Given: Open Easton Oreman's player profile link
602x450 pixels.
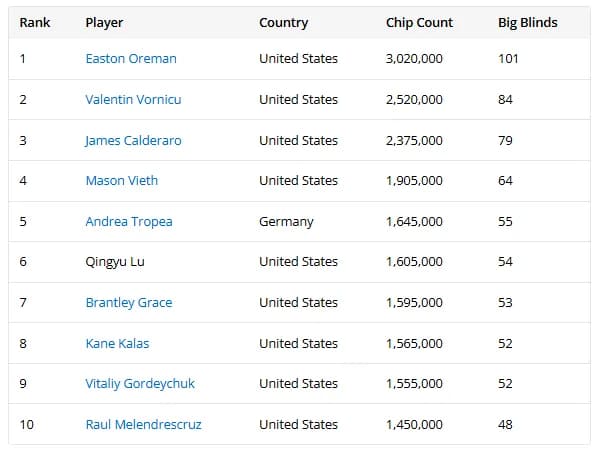Looking at the screenshot, I should click(131, 59).
